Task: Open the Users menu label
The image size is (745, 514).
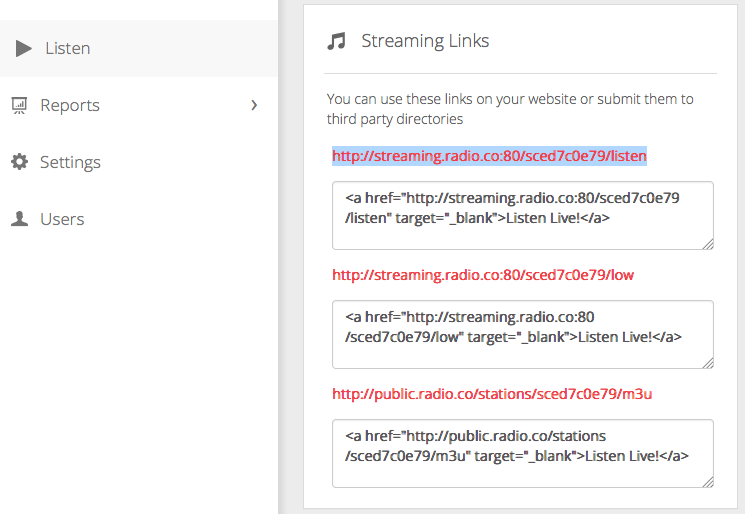Action: coord(62,219)
